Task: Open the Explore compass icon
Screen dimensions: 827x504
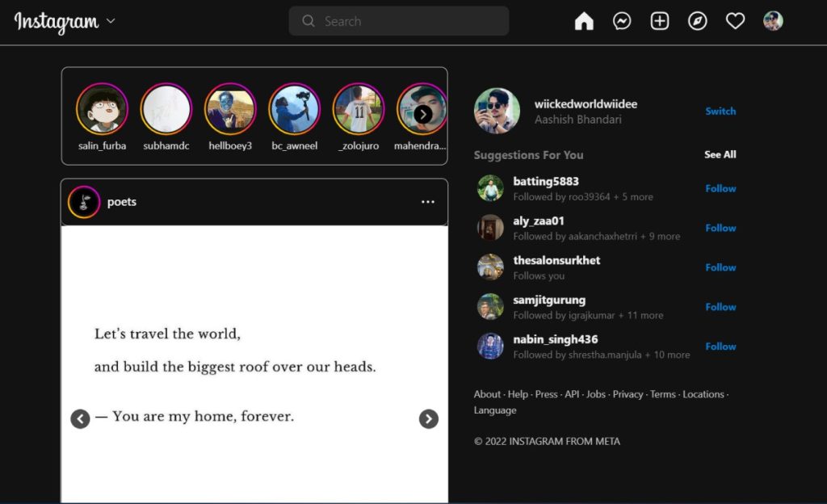Action: [x=697, y=21]
